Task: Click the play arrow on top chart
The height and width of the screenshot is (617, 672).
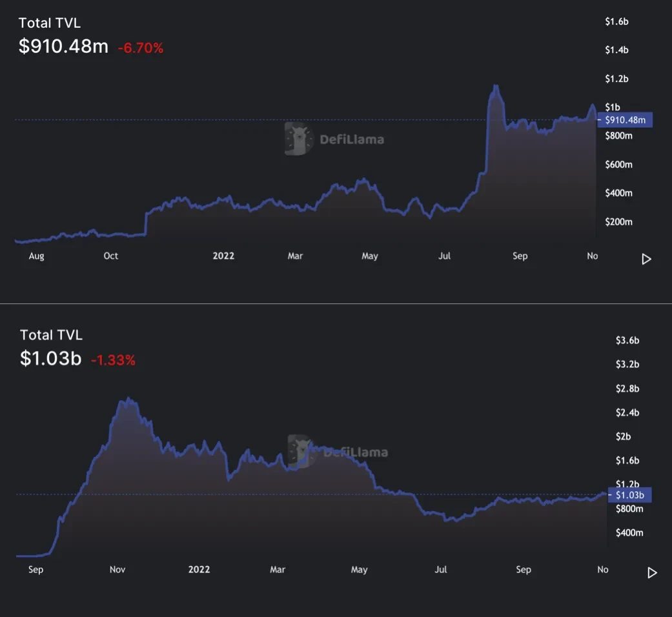Action: pos(646,259)
